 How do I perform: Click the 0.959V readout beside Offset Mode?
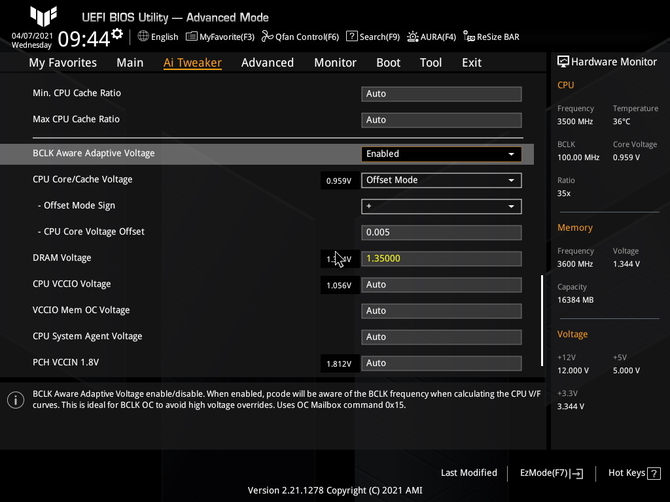339,181
